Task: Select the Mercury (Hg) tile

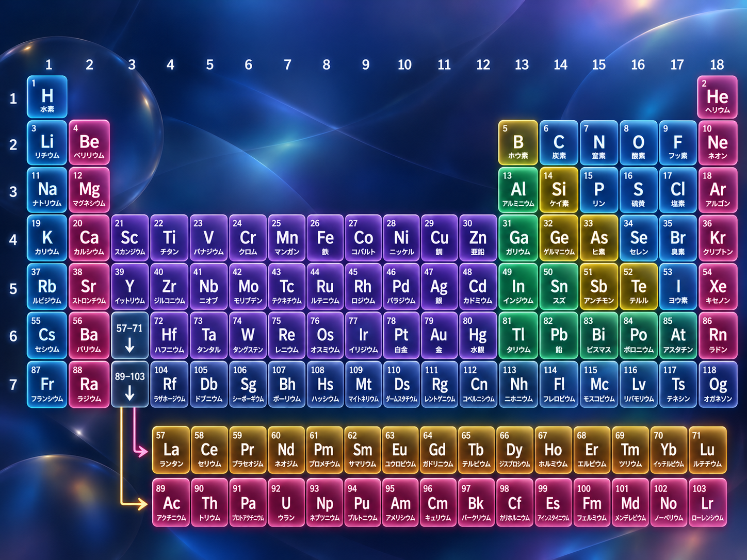Action: (x=478, y=335)
